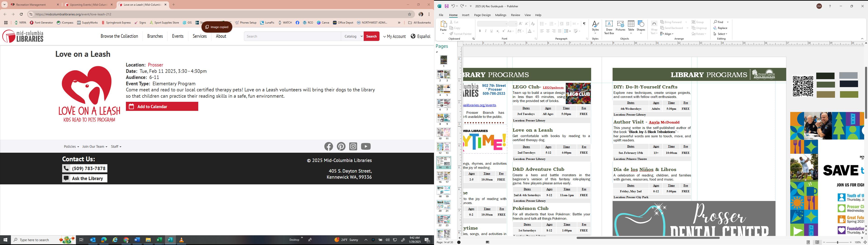Viewport: 868px width, 245px height.
Task: Follow the Prosser location link
Action: 155,65
